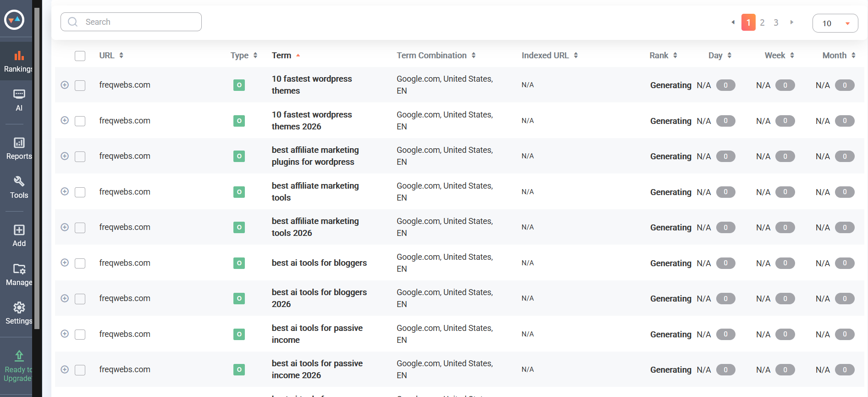Expand row 'best ai tools for bloggers 2026'

tap(65, 298)
